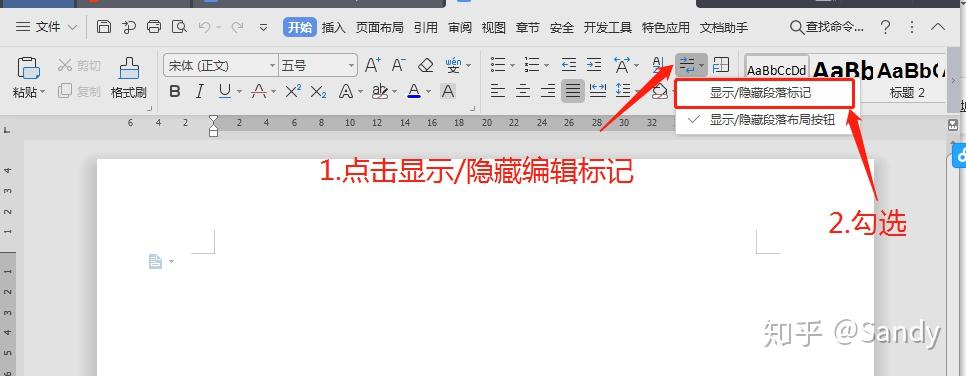Open Print Preview from quick access toolbar
966x376 pixels.
(x=179, y=27)
